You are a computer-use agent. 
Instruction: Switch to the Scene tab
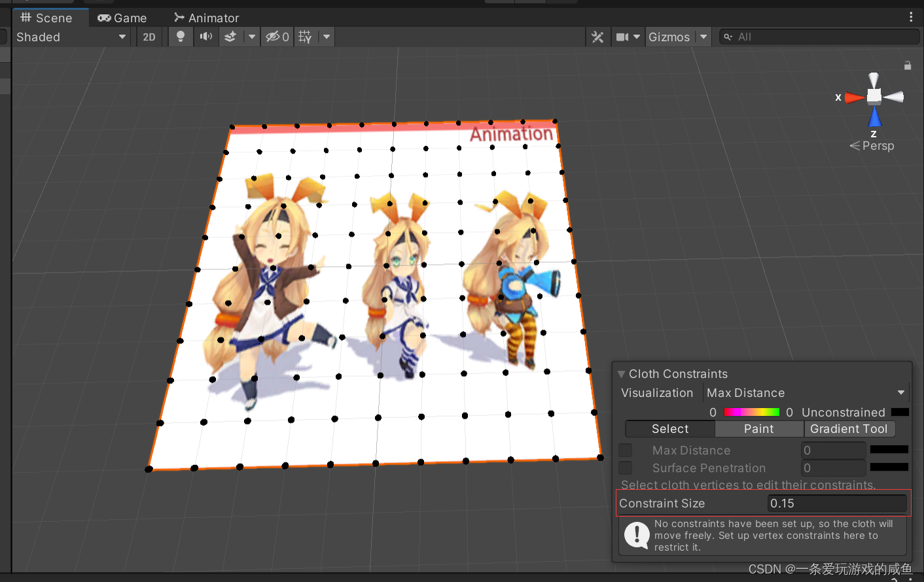coord(46,18)
